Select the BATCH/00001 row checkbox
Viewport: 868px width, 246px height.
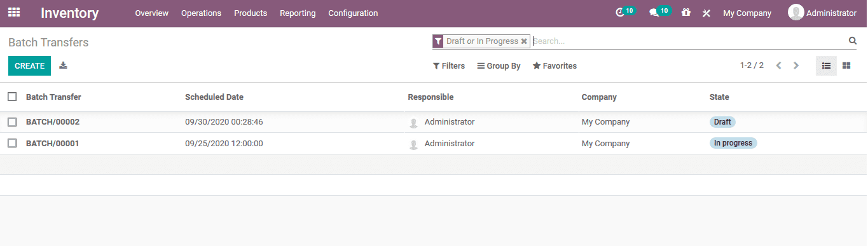(x=12, y=143)
